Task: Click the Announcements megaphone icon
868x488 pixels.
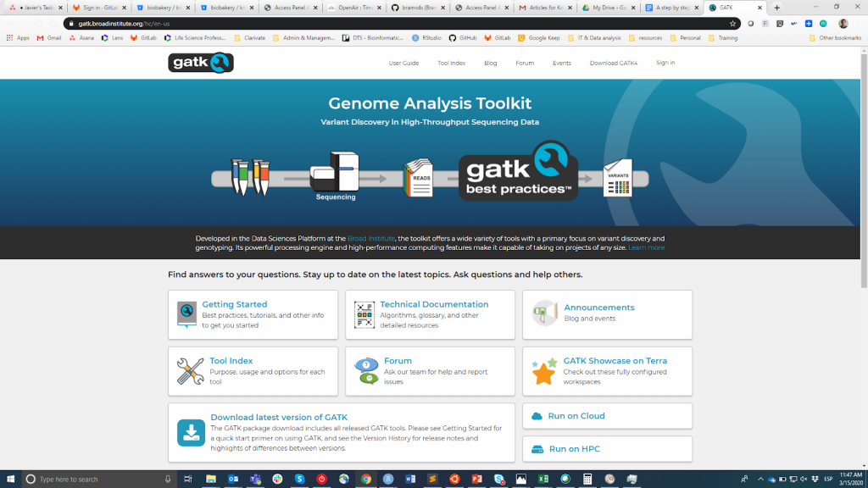Action: 544,313
